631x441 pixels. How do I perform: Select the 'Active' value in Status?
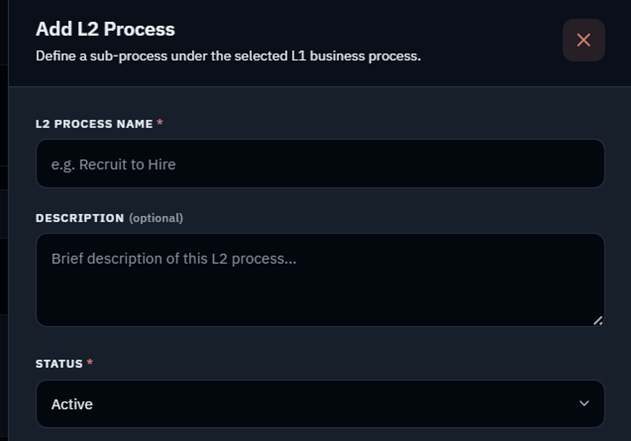point(72,404)
